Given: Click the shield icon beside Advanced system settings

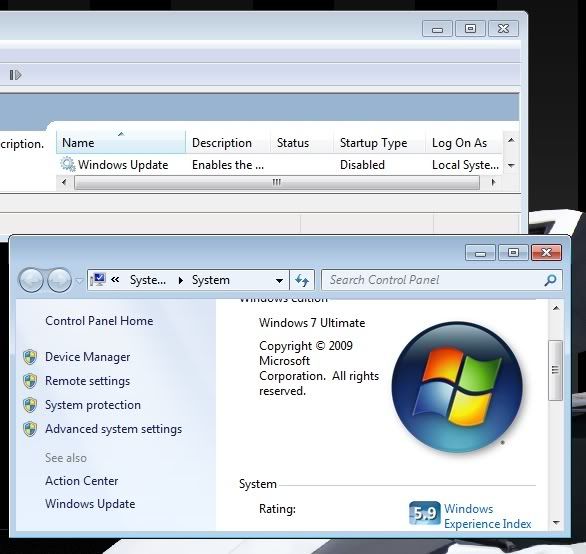Looking at the screenshot, I should click(x=30, y=429).
